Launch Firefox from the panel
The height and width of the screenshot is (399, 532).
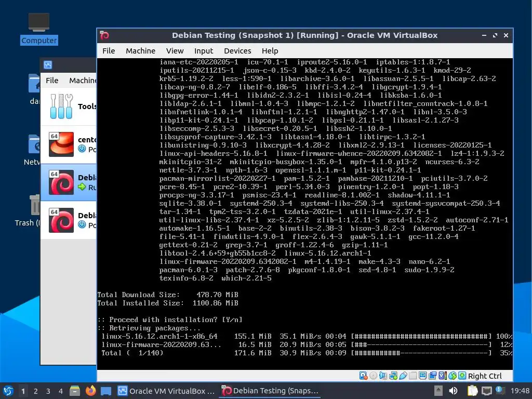coord(90,391)
